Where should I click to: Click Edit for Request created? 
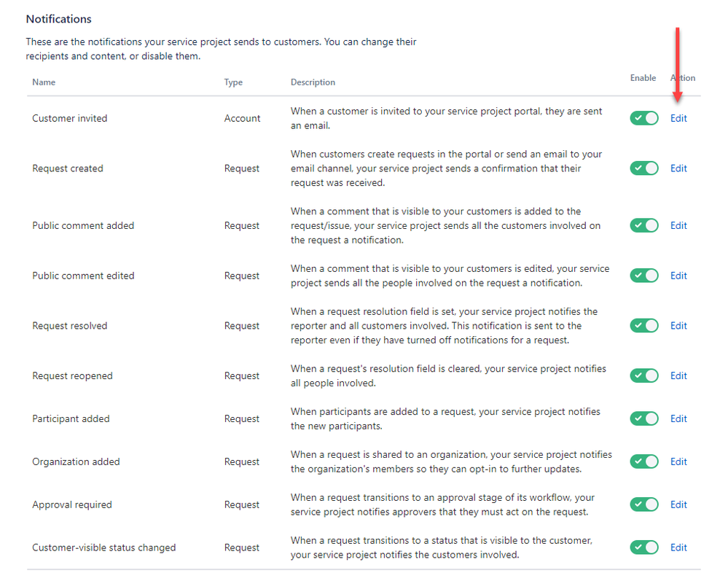pos(678,168)
